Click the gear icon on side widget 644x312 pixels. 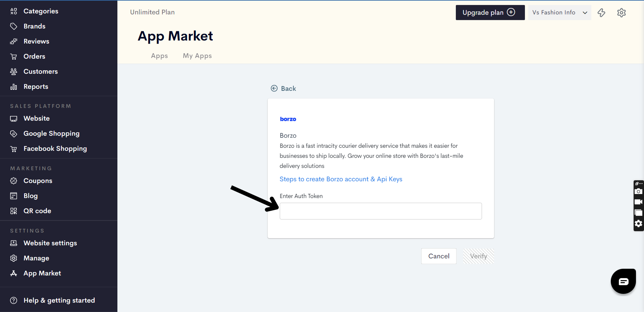[x=638, y=224]
